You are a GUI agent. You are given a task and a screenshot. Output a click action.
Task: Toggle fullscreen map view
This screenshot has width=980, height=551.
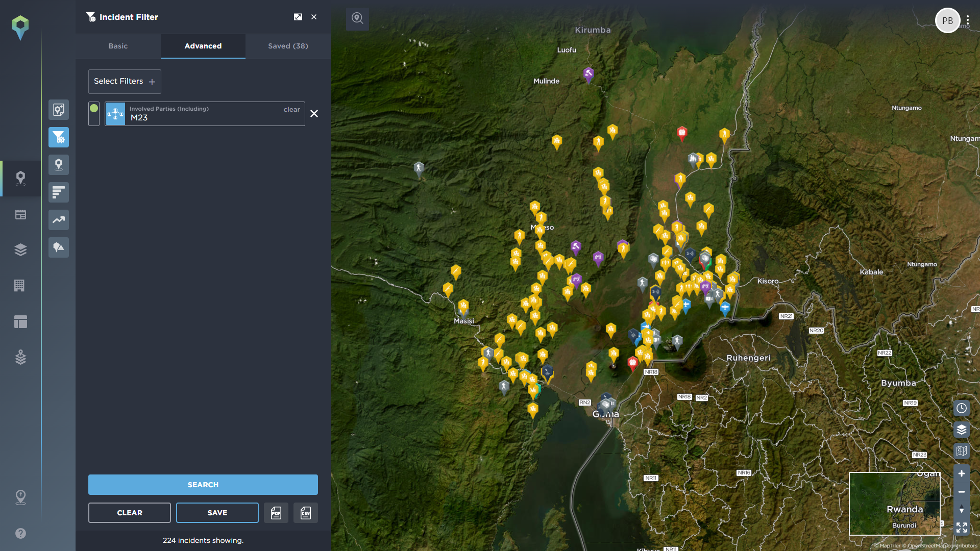pyautogui.click(x=962, y=528)
